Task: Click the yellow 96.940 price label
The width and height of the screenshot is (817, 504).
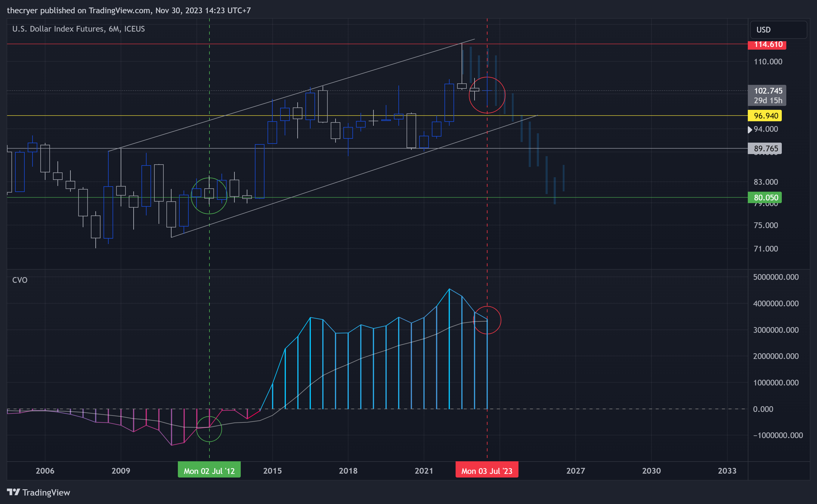Action: (765, 116)
